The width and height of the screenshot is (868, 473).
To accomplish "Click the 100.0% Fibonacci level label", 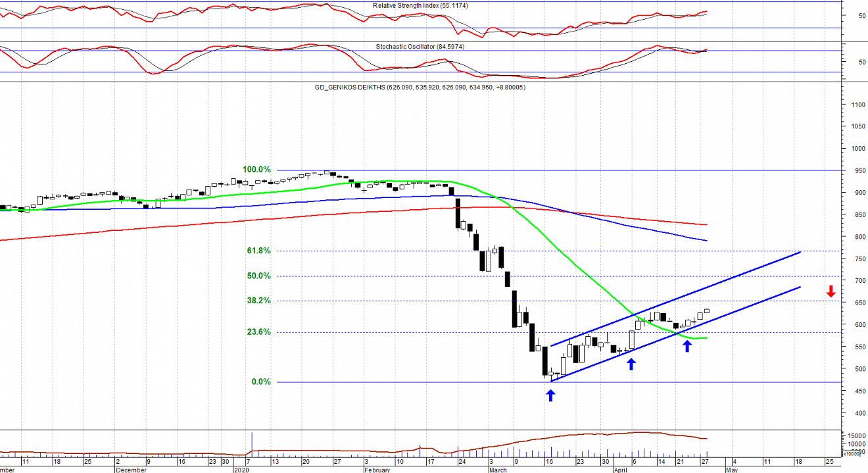I will click(x=256, y=170).
